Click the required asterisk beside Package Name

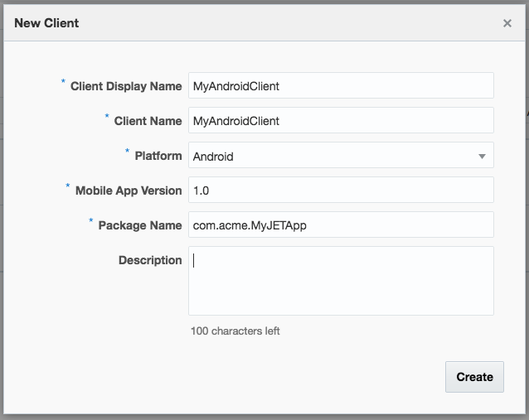point(90,221)
